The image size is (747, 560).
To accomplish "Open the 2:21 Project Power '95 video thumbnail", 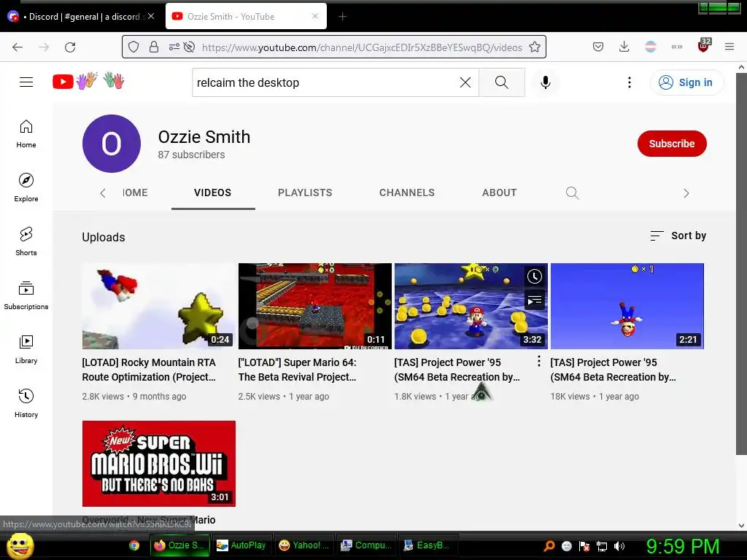I will [x=627, y=306].
